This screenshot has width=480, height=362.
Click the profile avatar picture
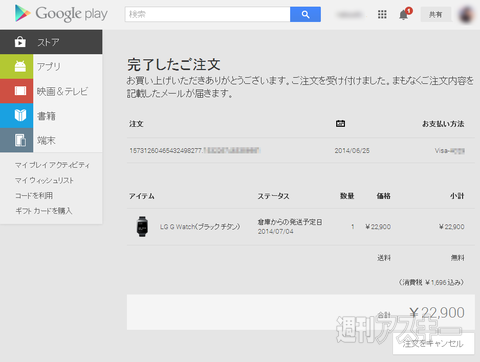pos(466,14)
